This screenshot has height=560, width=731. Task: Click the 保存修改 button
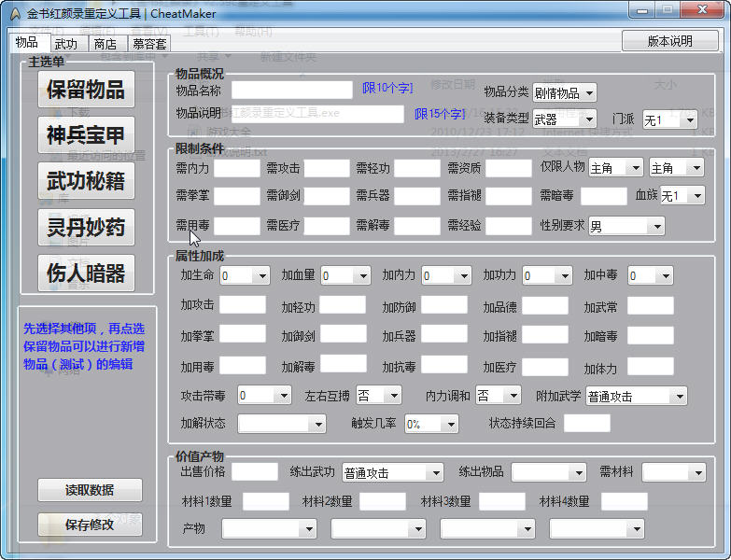[90, 525]
